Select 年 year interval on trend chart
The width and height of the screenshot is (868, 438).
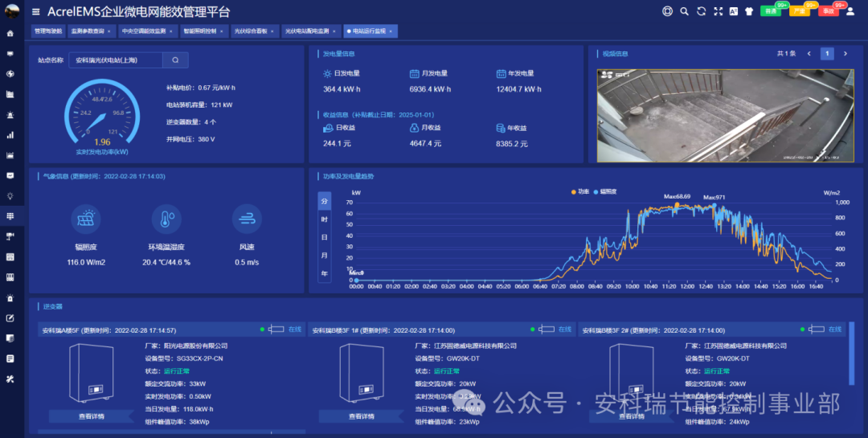pos(325,273)
